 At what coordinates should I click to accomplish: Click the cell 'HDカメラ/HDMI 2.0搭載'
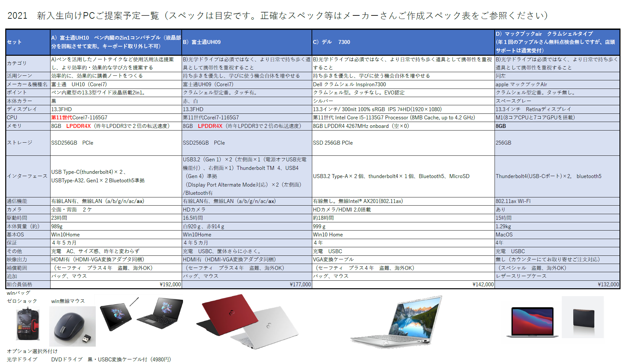point(403,210)
